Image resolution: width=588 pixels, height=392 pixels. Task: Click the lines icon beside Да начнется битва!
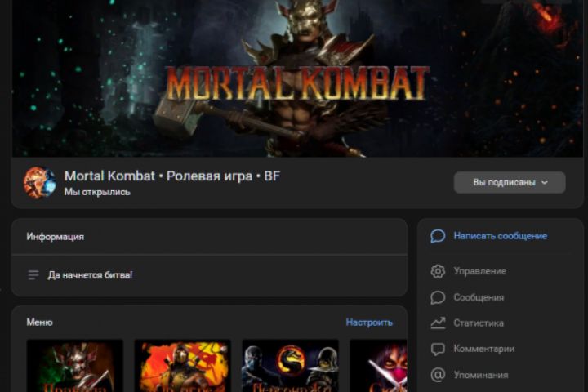33,275
